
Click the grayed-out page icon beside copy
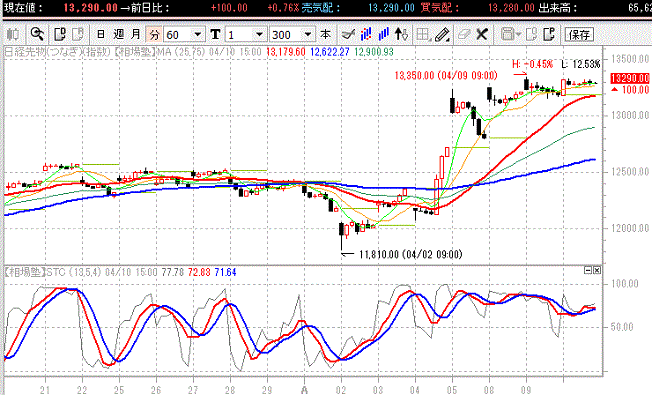[x=78, y=35]
